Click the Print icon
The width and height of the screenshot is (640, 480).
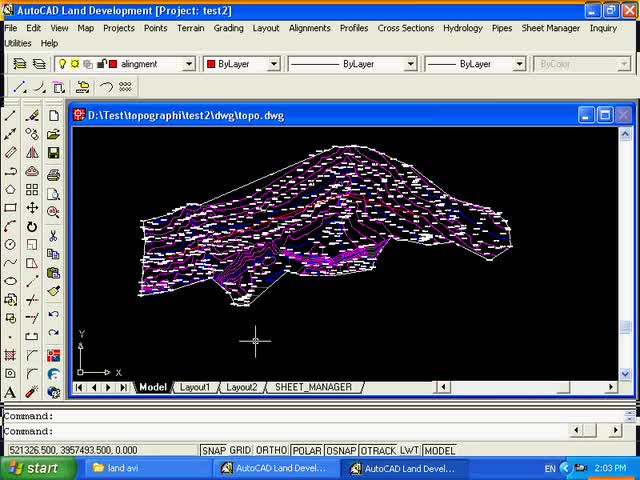coord(53,175)
